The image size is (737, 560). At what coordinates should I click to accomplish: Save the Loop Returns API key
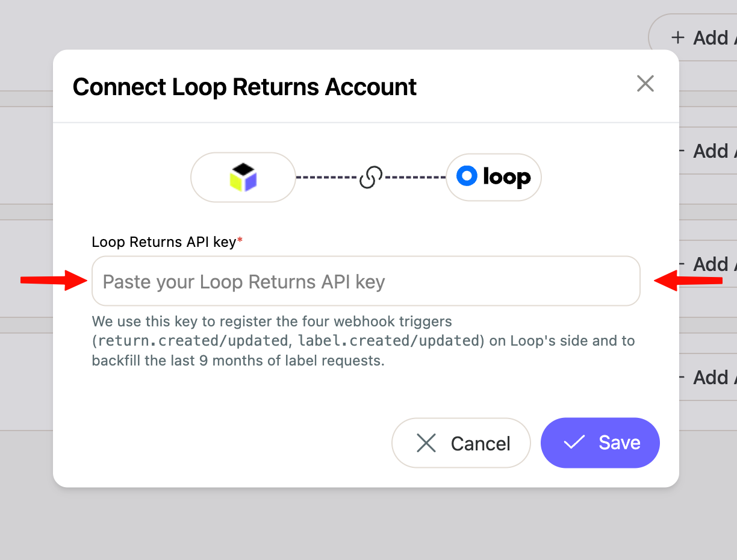coord(600,443)
